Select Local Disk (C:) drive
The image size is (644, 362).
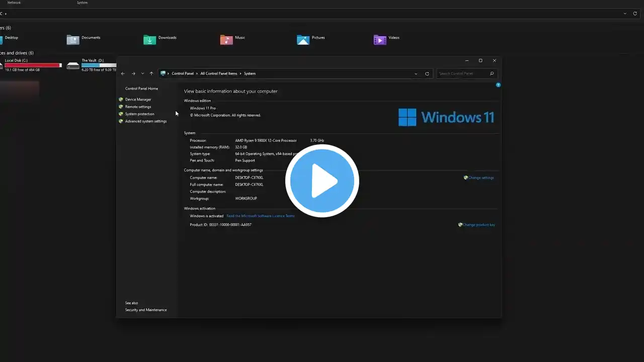(x=31, y=65)
